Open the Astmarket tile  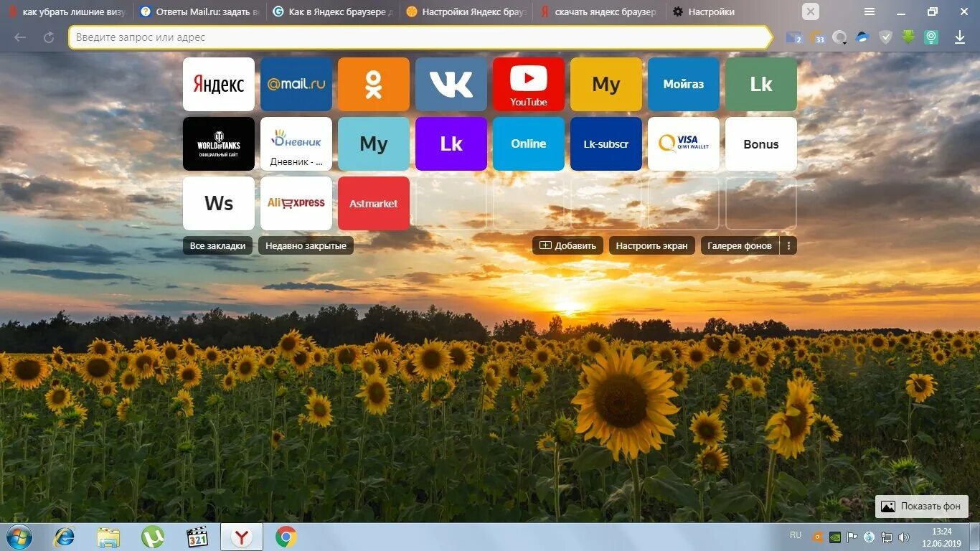374,203
